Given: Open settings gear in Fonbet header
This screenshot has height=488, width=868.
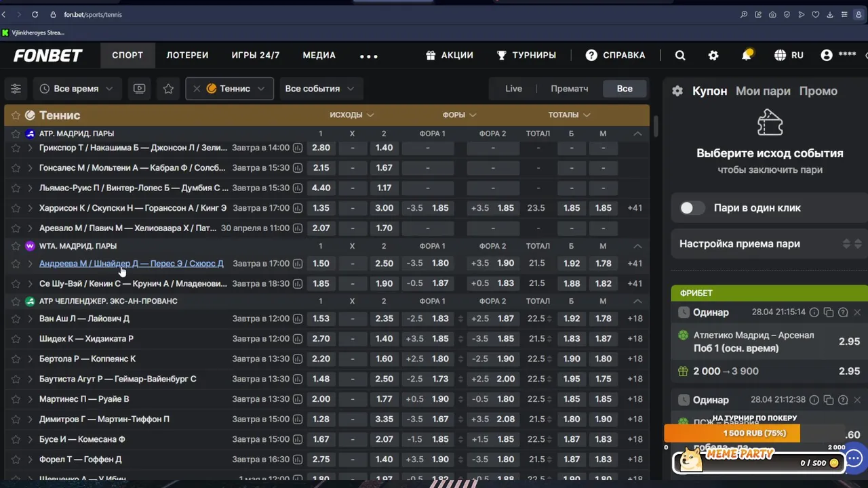Looking at the screenshot, I should 713,56.
